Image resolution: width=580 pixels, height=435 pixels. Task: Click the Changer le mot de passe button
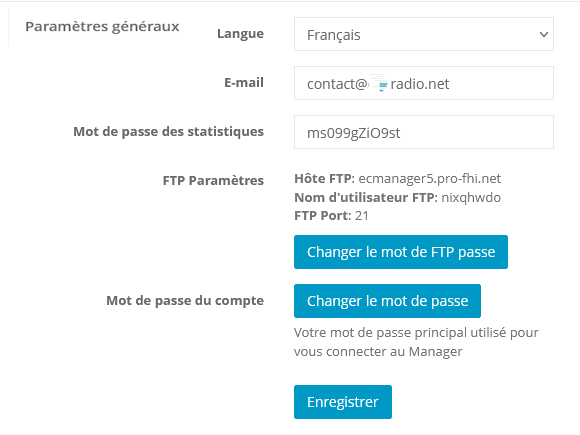[x=387, y=301]
